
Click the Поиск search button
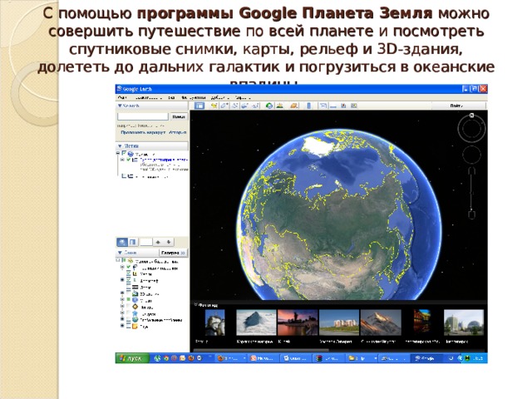tap(179, 116)
